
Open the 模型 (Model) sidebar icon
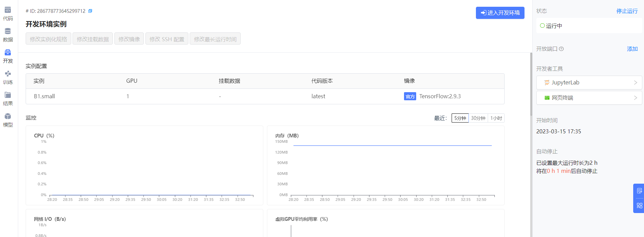(8, 116)
